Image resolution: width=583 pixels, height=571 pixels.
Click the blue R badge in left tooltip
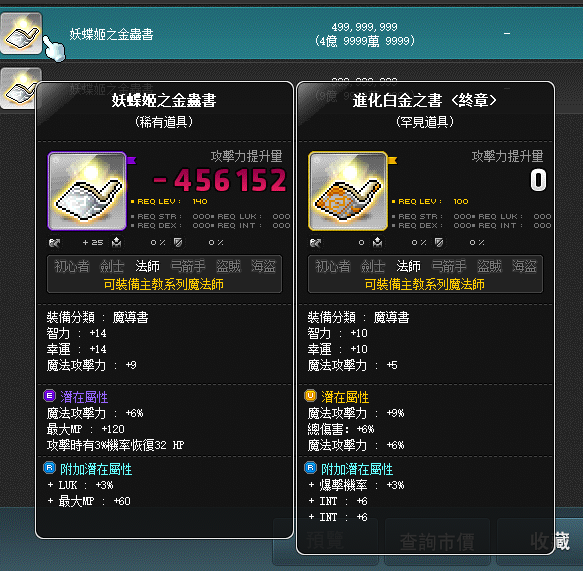click(49, 468)
